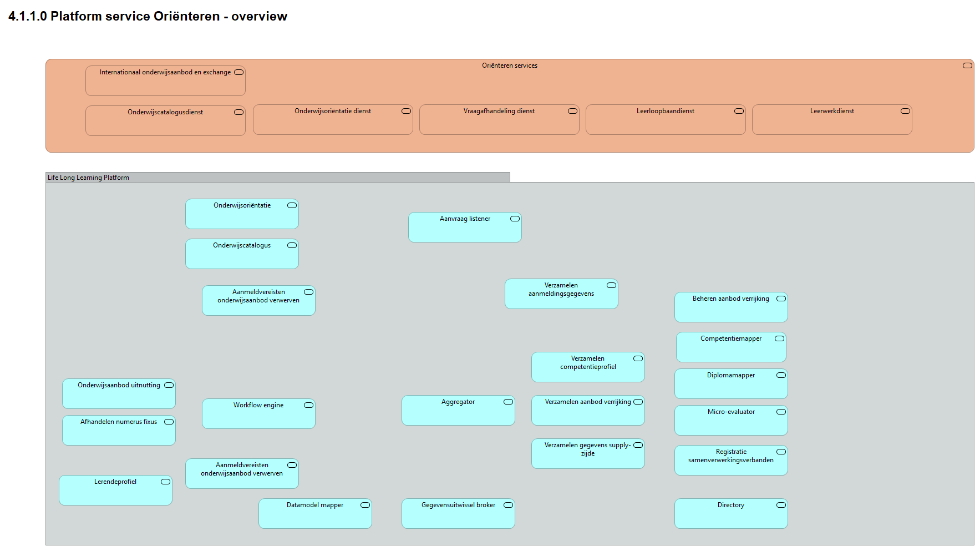This screenshot has height=551, width=980.
Task: Click the component icon on Micro-evaluator
Action: pyautogui.click(x=780, y=412)
